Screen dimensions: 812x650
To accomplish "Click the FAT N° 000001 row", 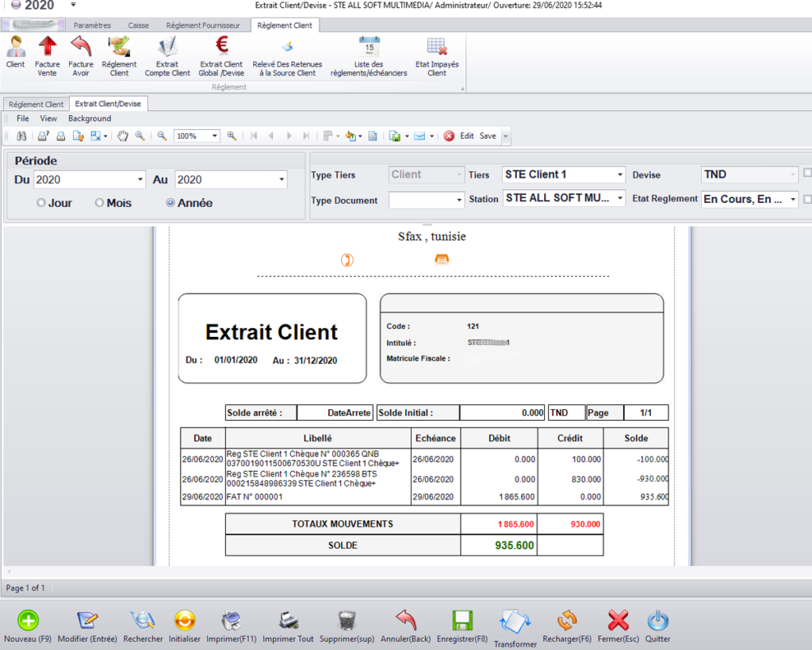I will click(424, 497).
